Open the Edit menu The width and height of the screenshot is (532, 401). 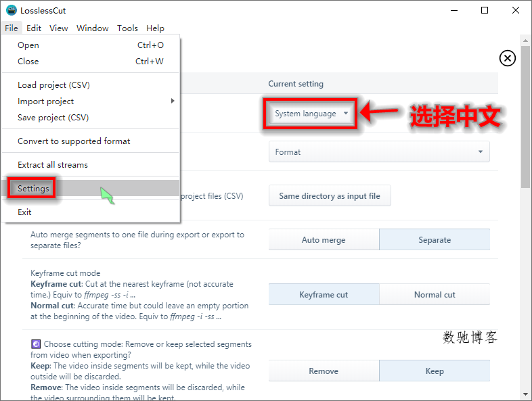coord(34,28)
